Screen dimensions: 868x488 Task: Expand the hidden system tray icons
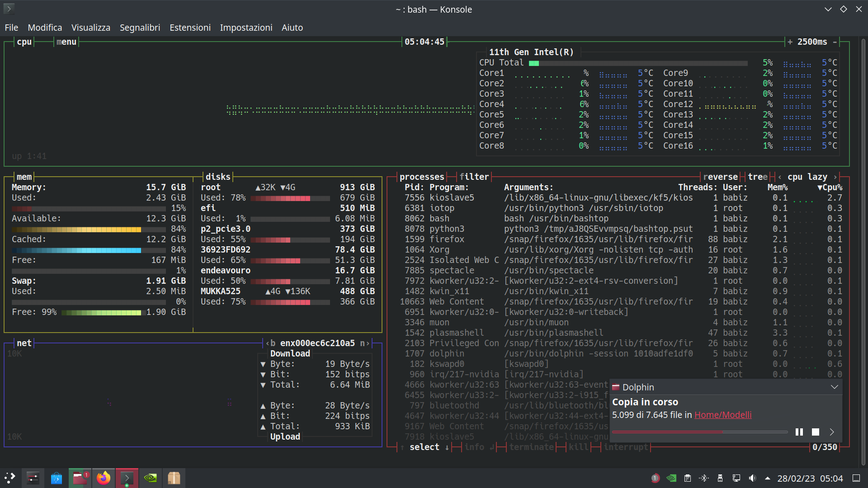768,478
